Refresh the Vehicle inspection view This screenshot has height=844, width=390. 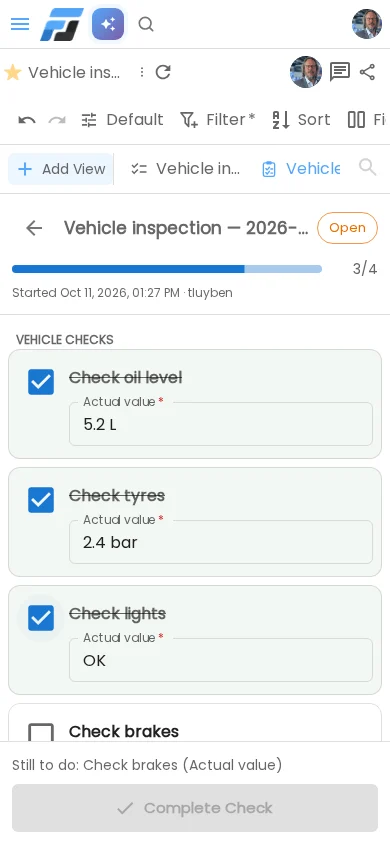pos(163,72)
